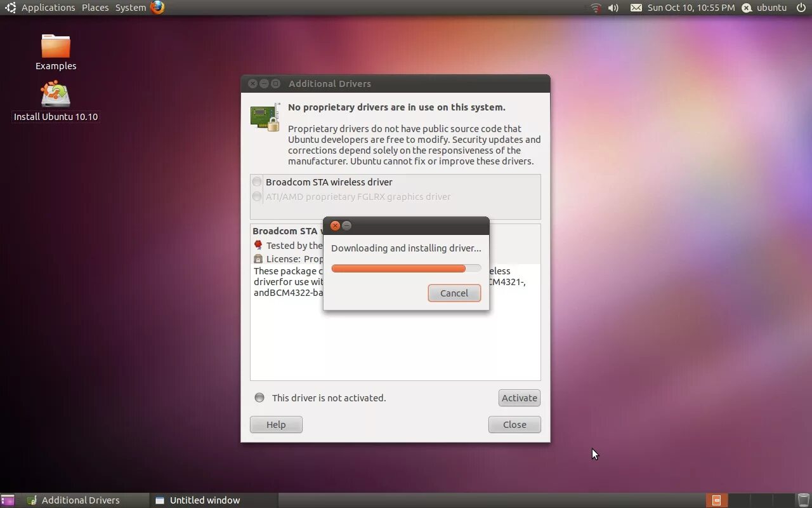Select ATI/AMD proprietary FGLRX graphics driver
812x508 pixels.
[x=395, y=197]
